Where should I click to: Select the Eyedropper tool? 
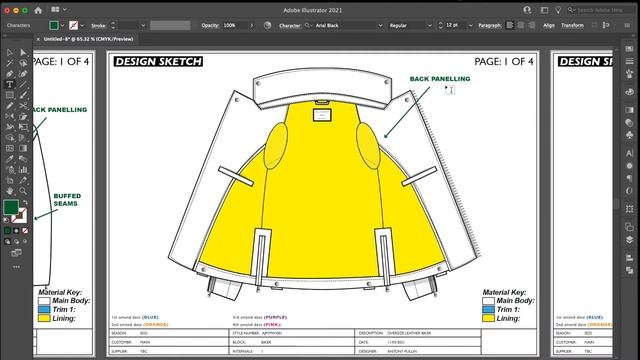(10, 159)
